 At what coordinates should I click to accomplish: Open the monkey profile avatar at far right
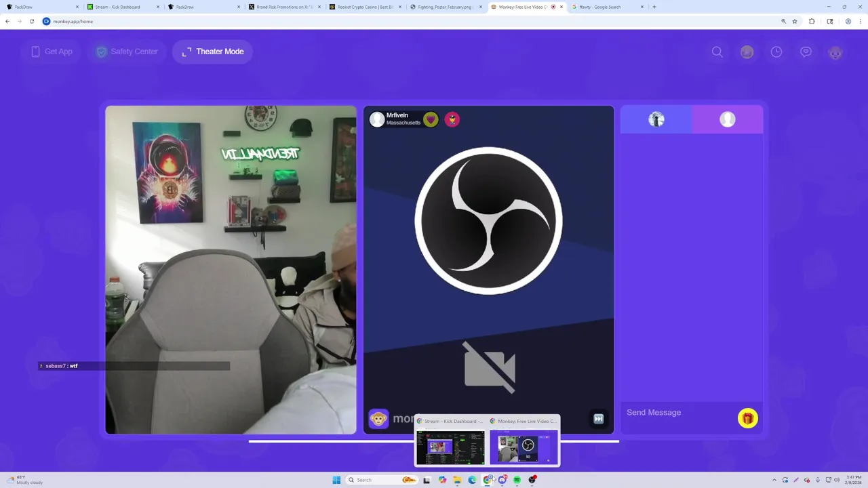[x=835, y=52]
